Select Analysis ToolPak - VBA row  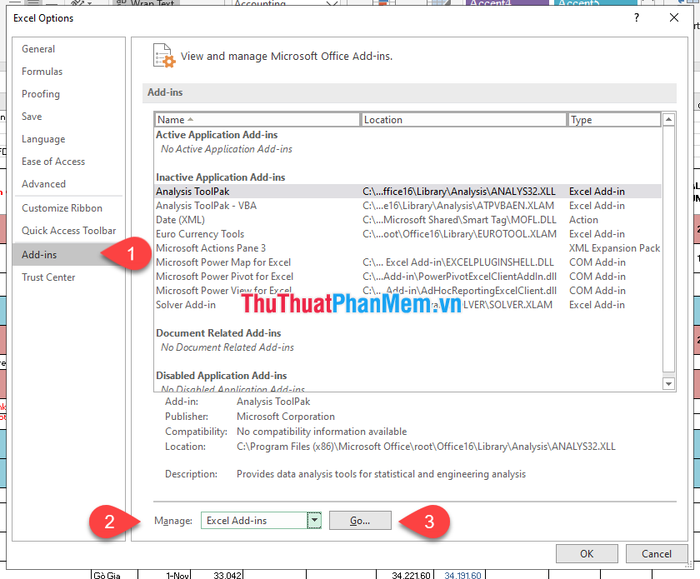(408, 206)
